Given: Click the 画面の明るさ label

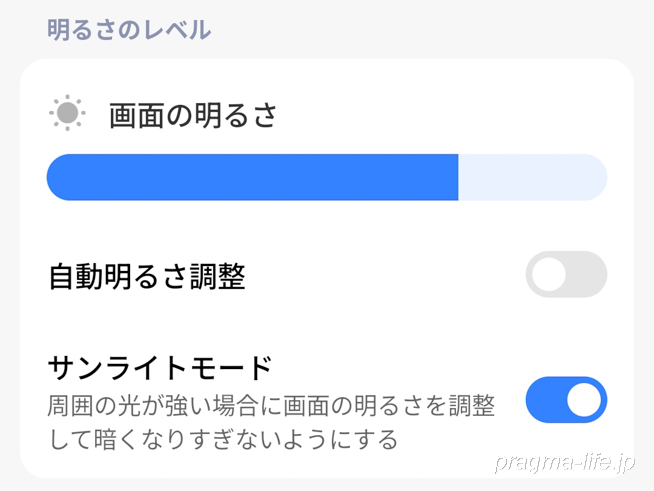Looking at the screenshot, I should (192, 115).
